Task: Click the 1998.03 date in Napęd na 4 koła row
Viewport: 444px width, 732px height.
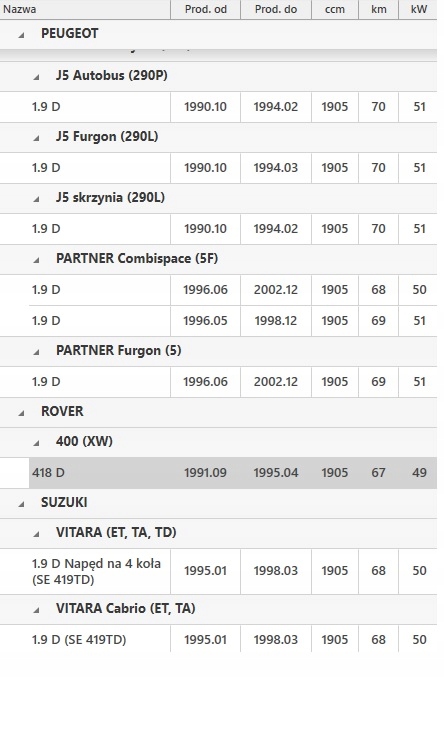Action: 276,571
